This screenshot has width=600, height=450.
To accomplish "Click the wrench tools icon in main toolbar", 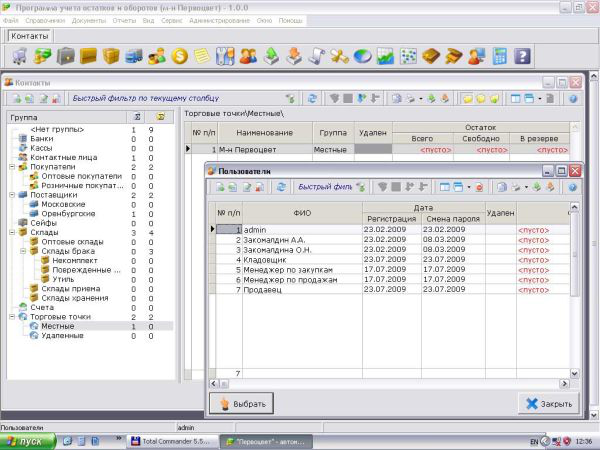I will [225, 57].
